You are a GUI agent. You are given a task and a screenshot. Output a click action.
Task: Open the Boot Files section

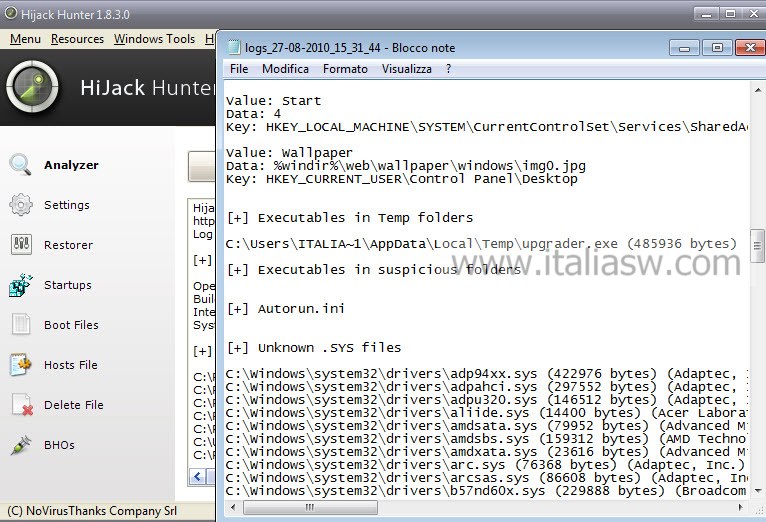pos(71,325)
